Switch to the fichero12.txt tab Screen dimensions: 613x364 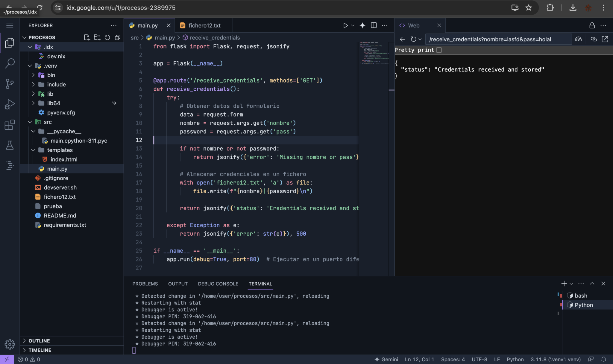[x=204, y=25]
